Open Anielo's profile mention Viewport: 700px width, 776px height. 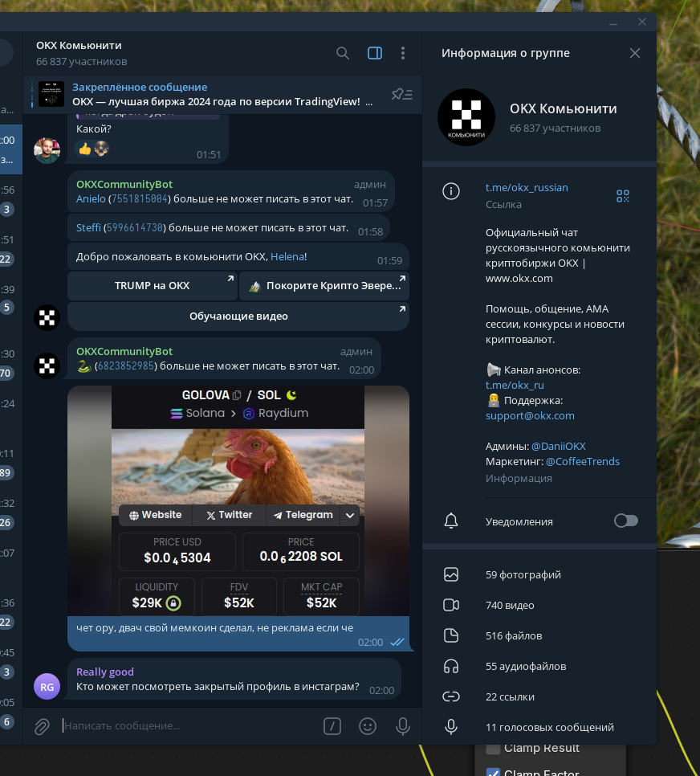point(91,199)
